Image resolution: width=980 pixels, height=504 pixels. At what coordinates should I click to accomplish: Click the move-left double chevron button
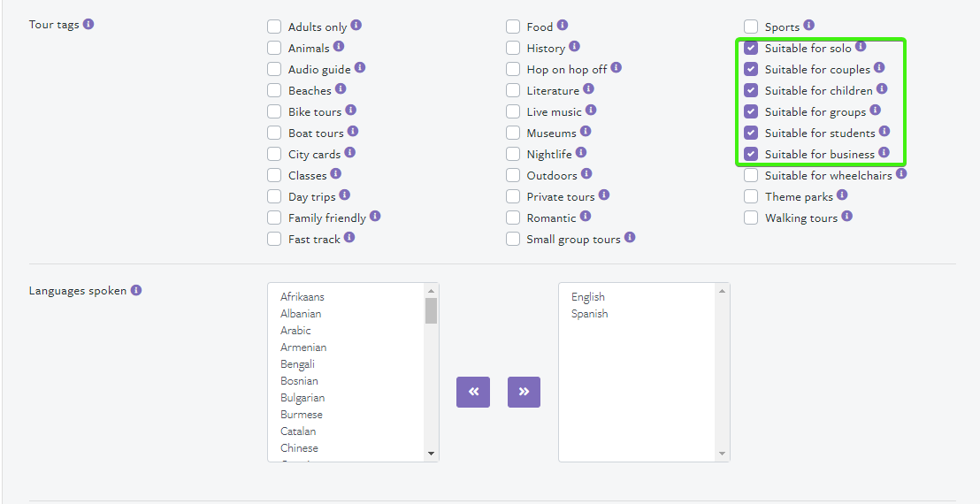(473, 393)
